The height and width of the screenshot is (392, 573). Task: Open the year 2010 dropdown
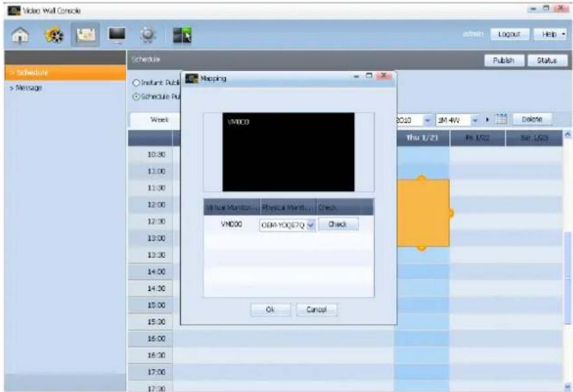[x=427, y=120]
